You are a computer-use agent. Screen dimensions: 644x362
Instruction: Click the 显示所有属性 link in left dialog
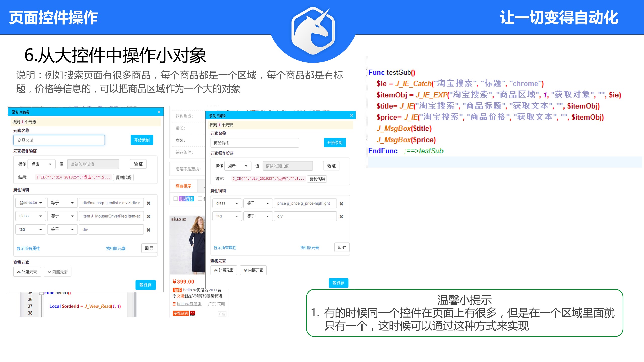click(28, 248)
